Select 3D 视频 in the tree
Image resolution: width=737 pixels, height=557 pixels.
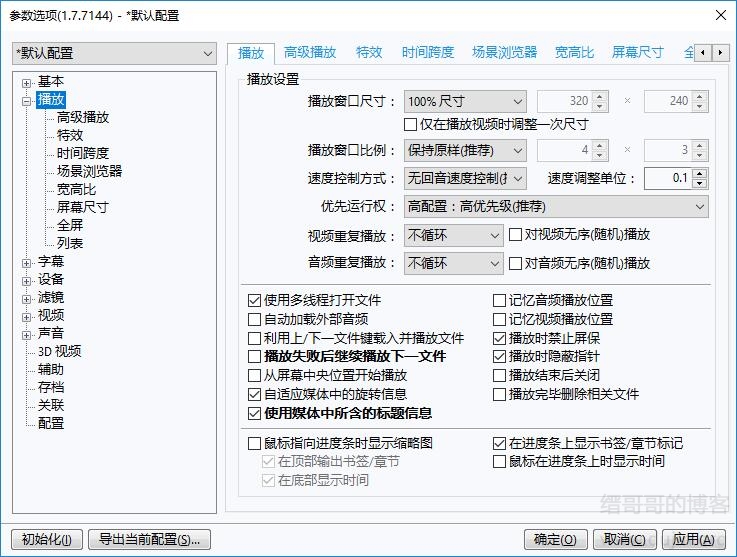point(60,352)
